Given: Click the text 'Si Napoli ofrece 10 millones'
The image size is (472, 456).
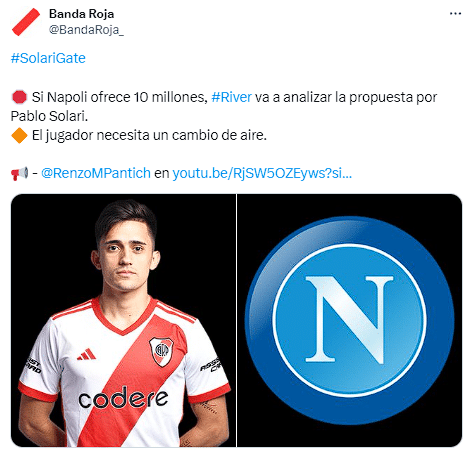Looking at the screenshot, I should tap(120, 97).
